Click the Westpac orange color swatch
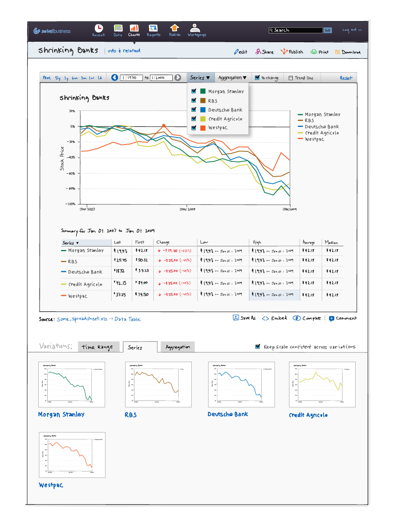 [203, 128]
